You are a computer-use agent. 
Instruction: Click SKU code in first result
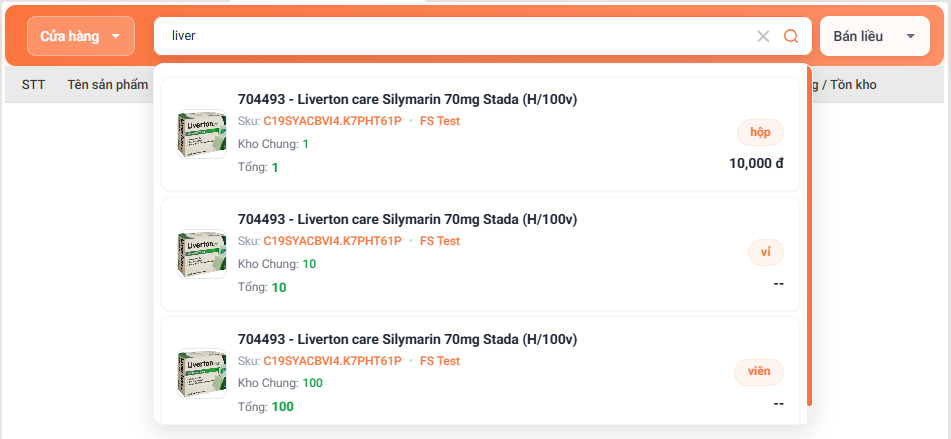coord(332,121)
